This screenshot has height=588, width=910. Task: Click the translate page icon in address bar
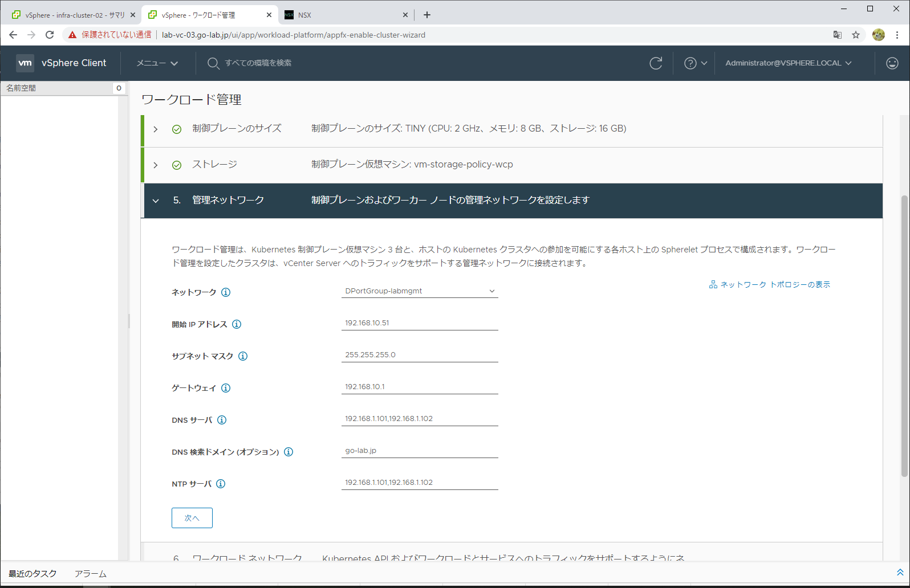coord(838,35)
